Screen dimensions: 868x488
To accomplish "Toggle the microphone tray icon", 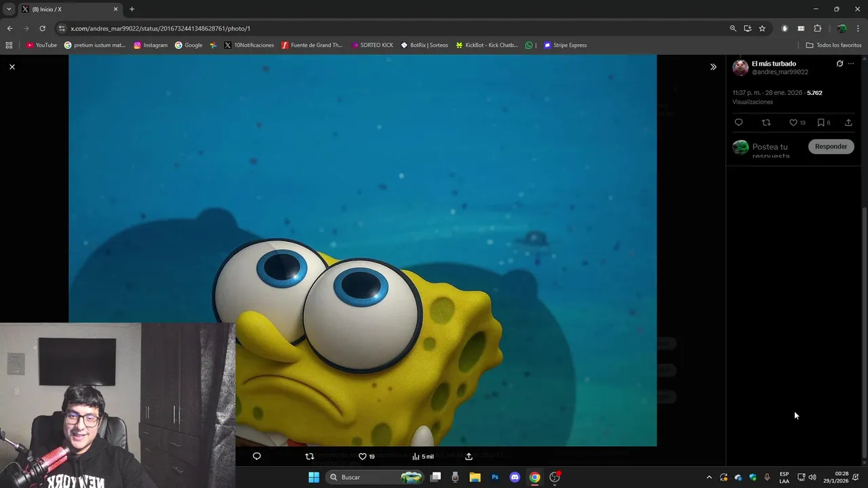I will coord(767,477).
